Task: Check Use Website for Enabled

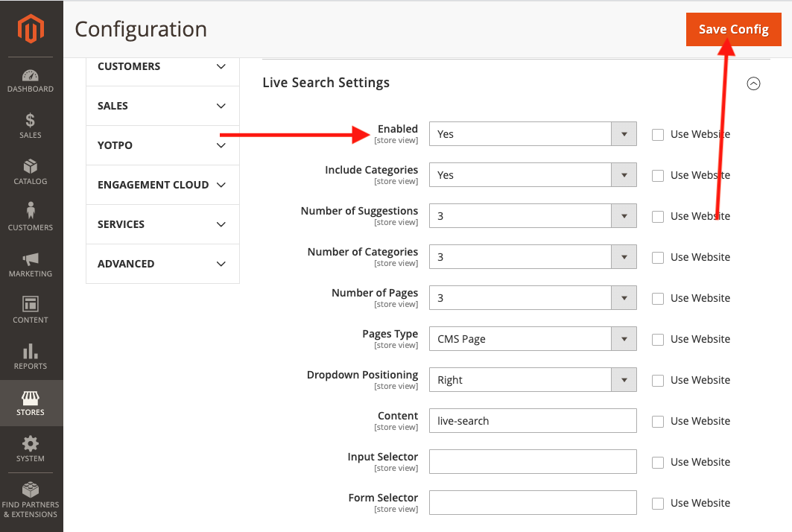Action: click(658, 135)
